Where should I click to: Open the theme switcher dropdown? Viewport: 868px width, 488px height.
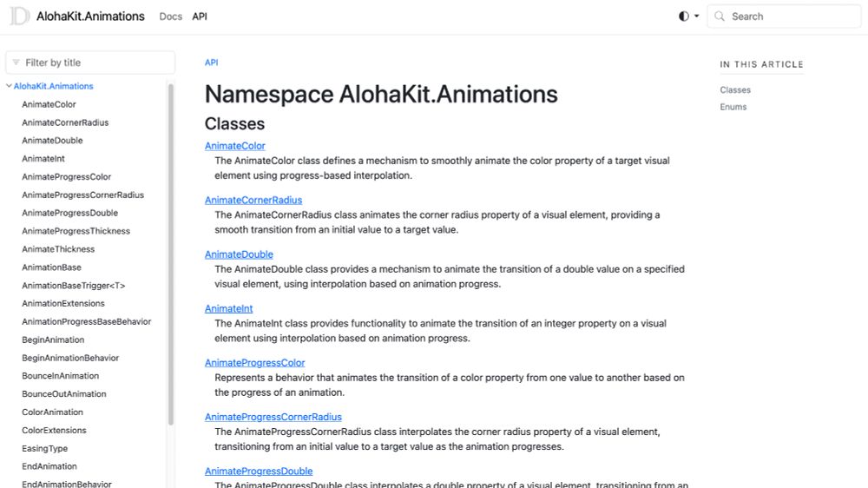[688, 16]
